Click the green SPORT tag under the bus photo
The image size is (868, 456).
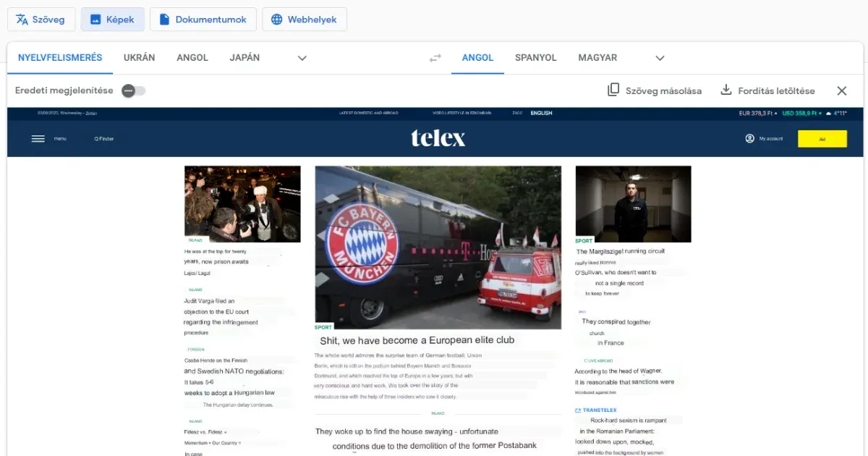point(323,327)
